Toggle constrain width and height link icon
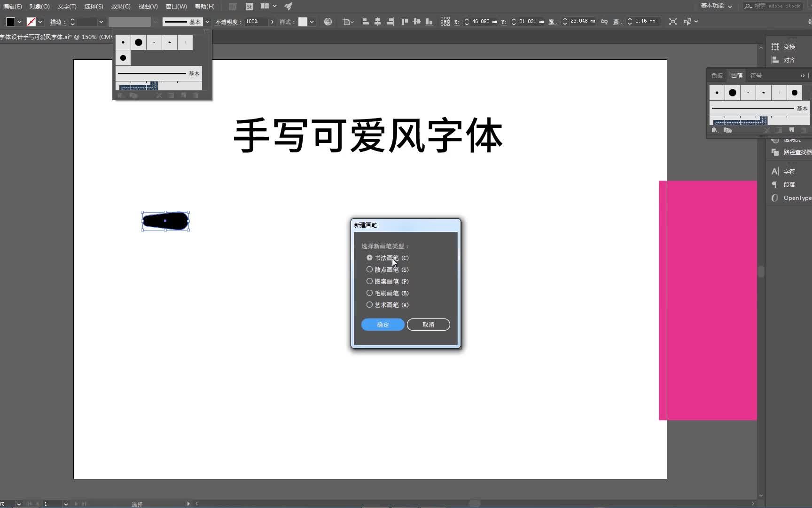The height and width of the screenshot is (508, 812). pos(604,22)
